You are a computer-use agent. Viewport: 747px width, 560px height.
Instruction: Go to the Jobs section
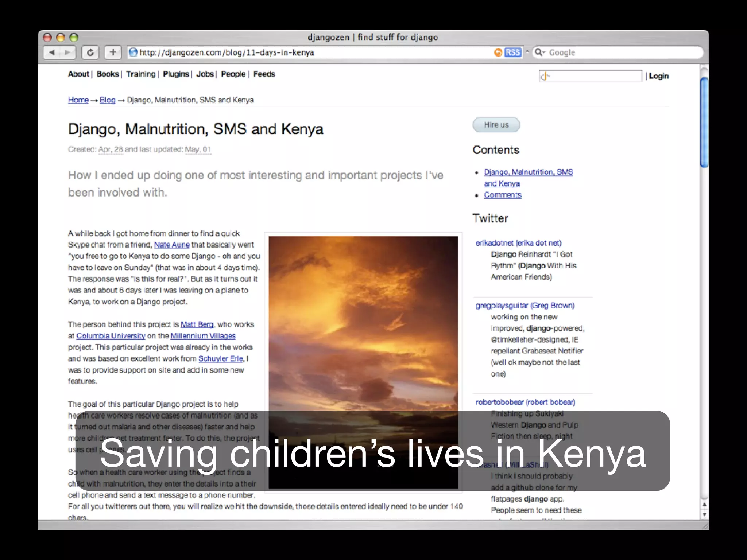click(x=205, y=74)
